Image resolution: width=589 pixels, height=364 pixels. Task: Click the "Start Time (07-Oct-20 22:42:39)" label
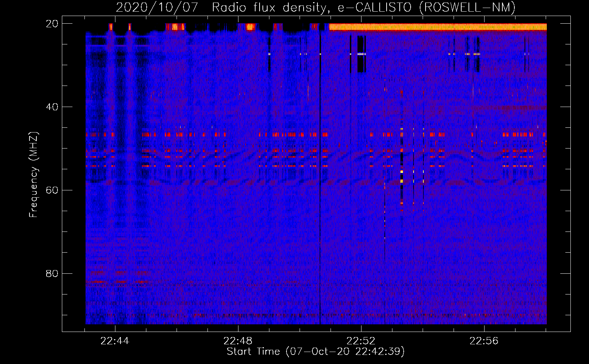(x=316, y=352)
